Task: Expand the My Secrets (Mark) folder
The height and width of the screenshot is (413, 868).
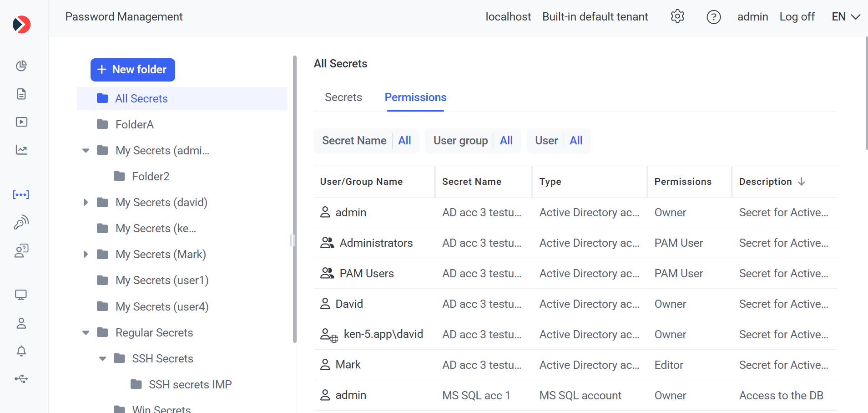Action: (x=86, y=255)
